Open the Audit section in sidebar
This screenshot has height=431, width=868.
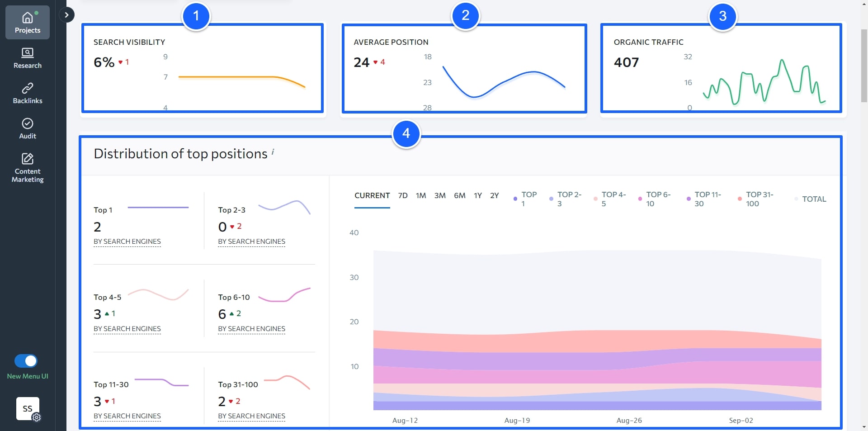(28, 129)
